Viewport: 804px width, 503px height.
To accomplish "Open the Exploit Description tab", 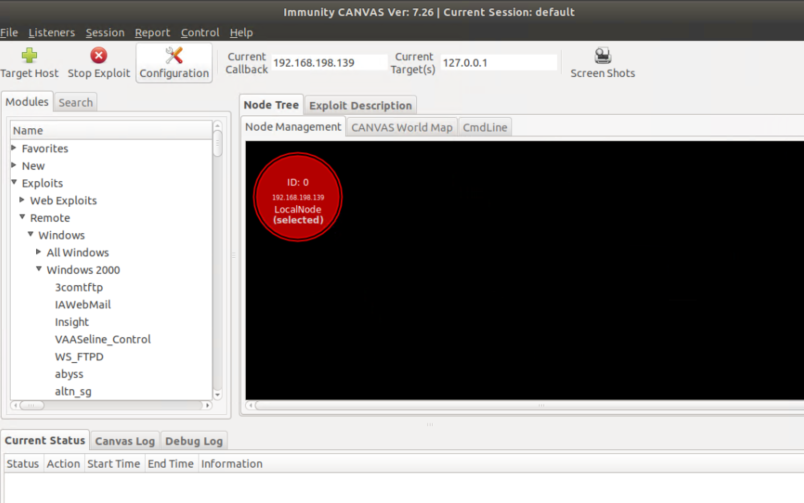I will click(x=360, y=106).
